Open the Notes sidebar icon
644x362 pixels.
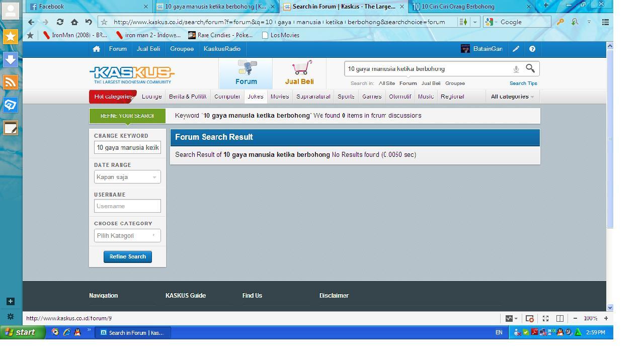pos(11,128)
